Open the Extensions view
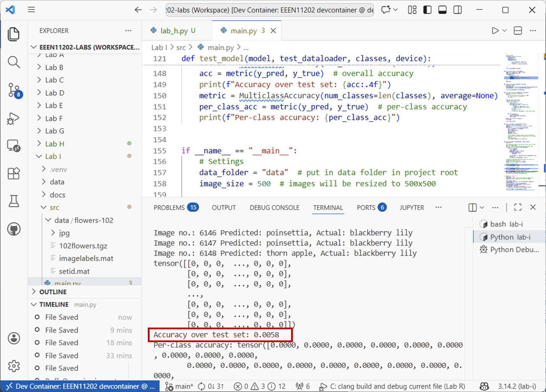Viewport: 546px width, 392px height. click(14, 173)
